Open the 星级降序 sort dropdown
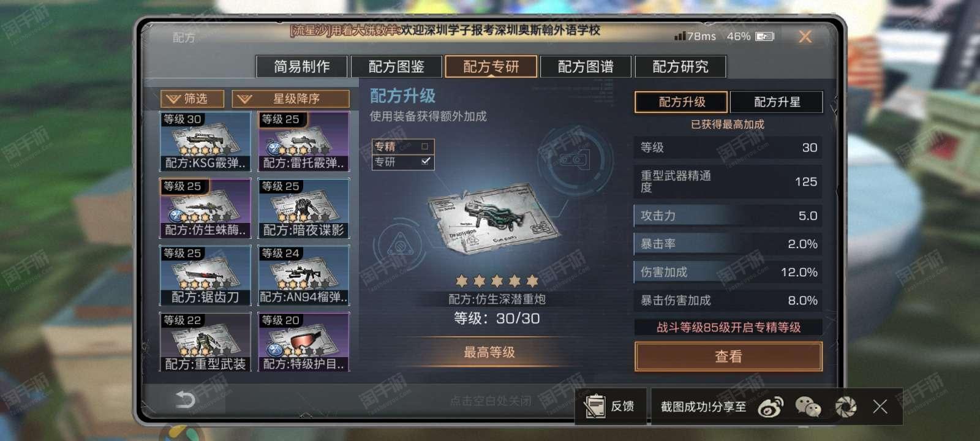Screen dimensions: 980x441 290,99
